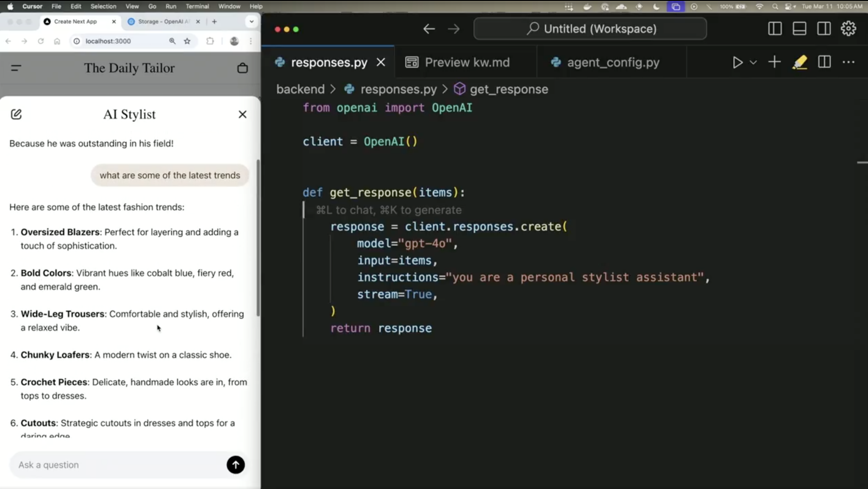The image size is (868, 489).
Task: Run the responses.py file with the play icon
Action: 737,62
